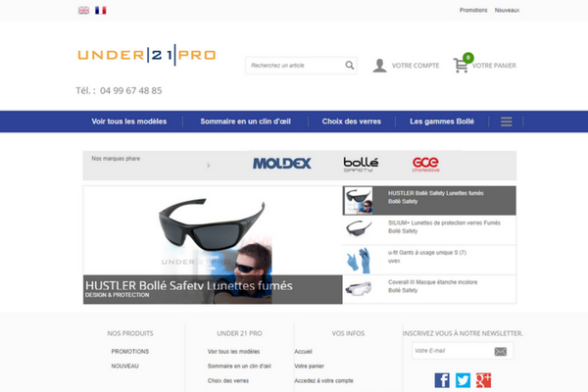Open the Twitter social icon
This screenshot has height=392, width=588.
click(463, 380)
